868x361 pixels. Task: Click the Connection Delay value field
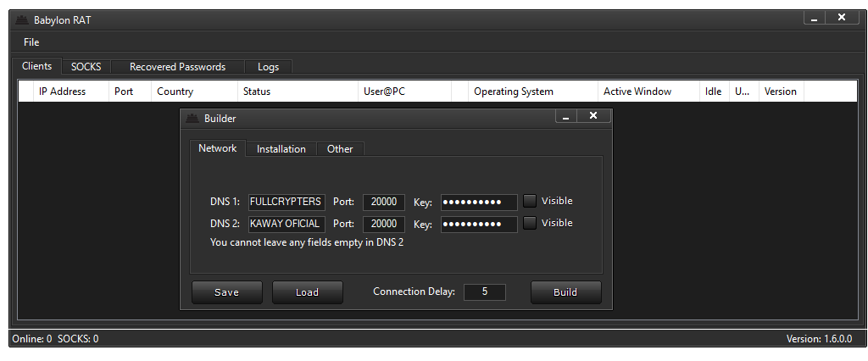[x=484, y=292]
